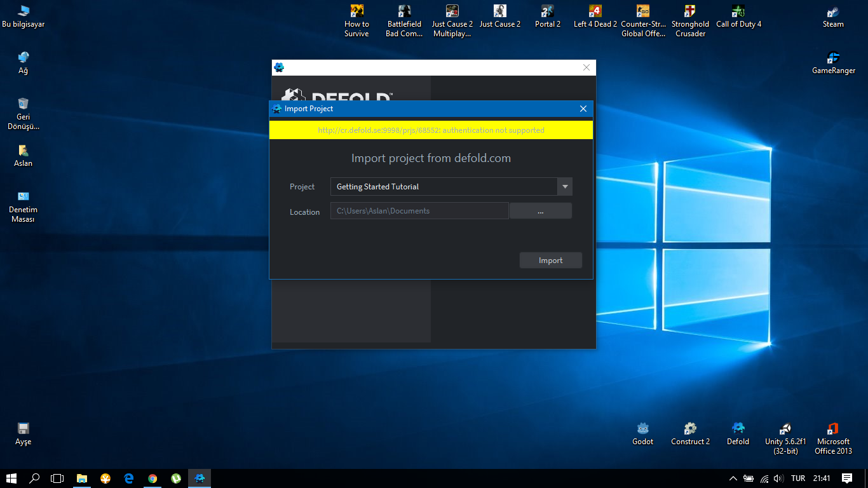Launch Call of Duty 4 shortcut

click(738, 17)
